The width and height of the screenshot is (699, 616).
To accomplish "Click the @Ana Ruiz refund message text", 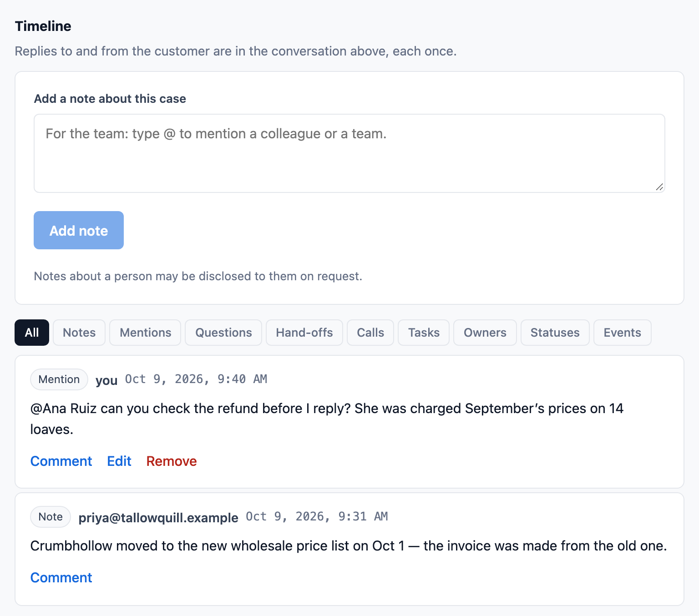I will point(327,419).
